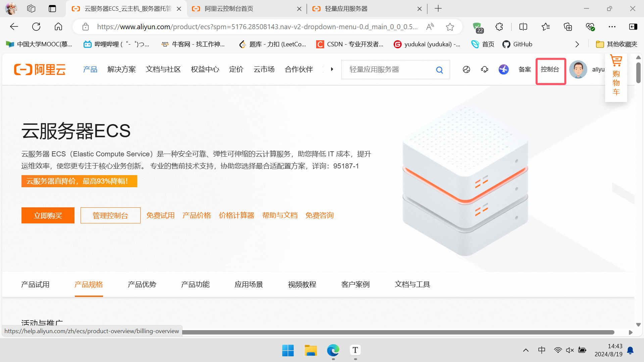Open the 产品价格 link
The height and width of the screenshot is (362, 644).
197,215
